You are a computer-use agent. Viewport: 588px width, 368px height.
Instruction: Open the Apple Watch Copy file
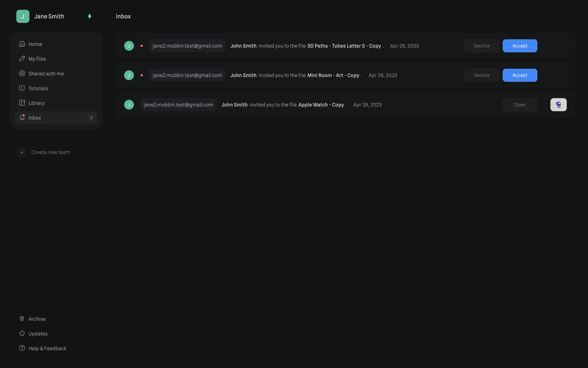tap(520, 105)
